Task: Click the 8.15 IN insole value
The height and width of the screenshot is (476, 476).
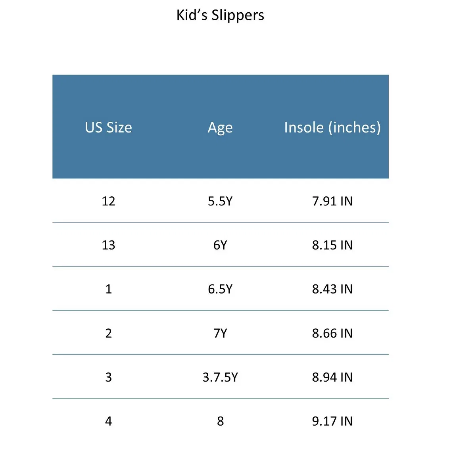Action: pyautogui.click(x=332, y=245)
